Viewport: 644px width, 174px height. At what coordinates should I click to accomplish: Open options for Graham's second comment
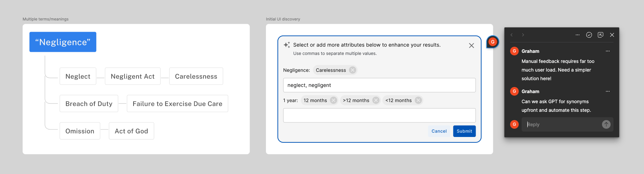[608, 91]
